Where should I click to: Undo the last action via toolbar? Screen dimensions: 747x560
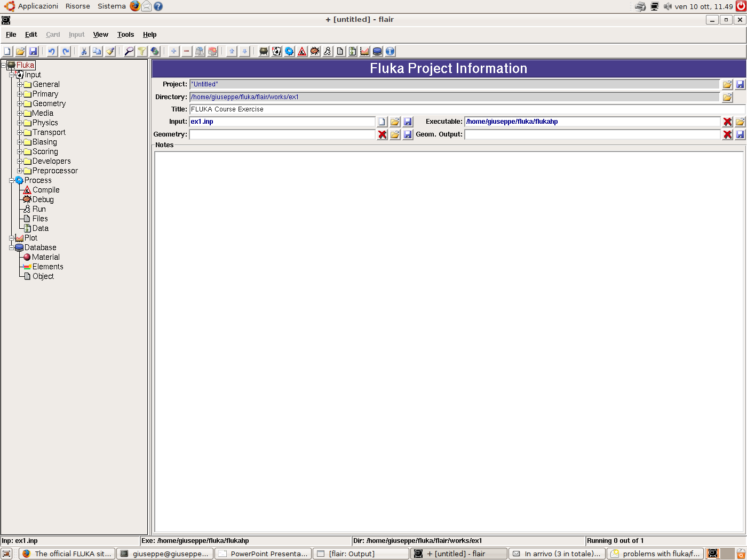click(x=52, y=51)
